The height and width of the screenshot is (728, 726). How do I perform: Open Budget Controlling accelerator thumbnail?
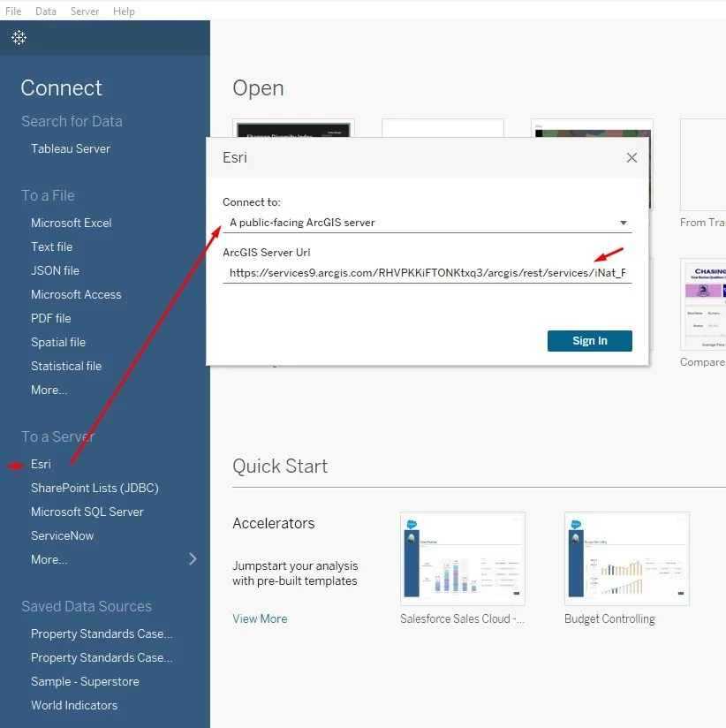[627, 558]
